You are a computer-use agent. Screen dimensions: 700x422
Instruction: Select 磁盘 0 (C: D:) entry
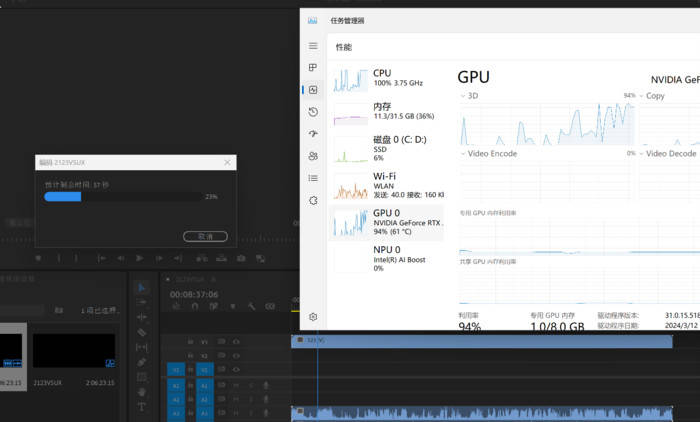point(387,149)
